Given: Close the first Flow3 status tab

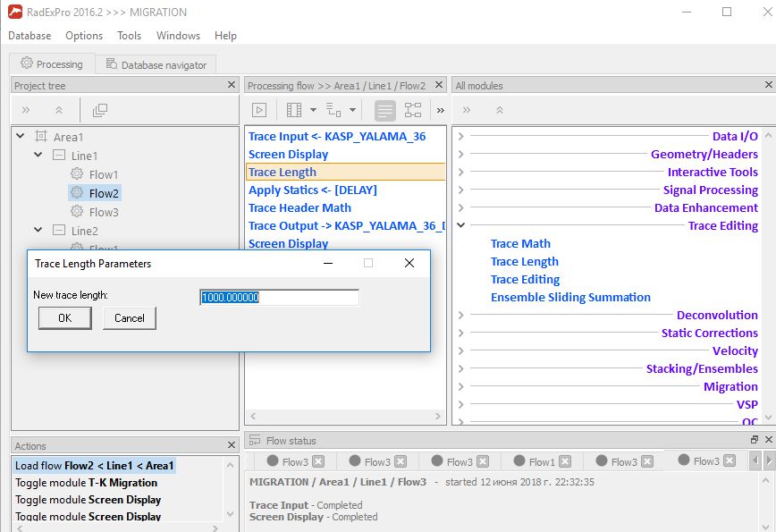Looking at the screenshot, I should click(x=318, y=461).
